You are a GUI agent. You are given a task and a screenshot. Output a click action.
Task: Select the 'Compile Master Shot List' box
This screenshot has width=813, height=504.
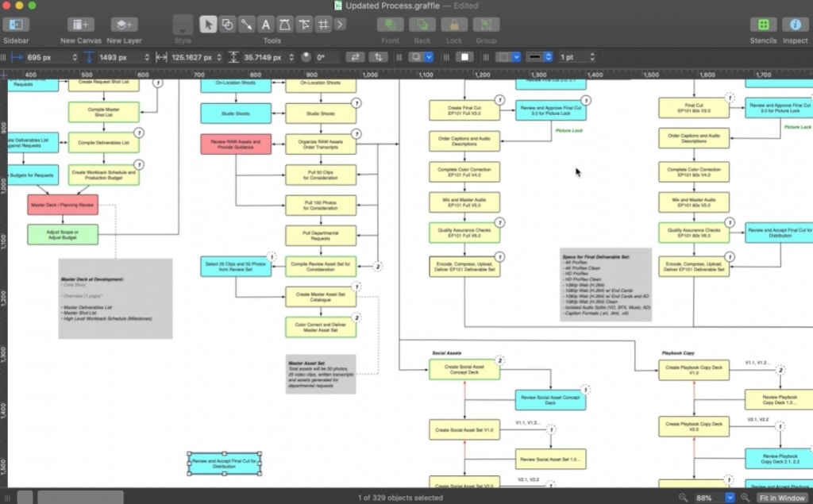click(x=103, y=112)
